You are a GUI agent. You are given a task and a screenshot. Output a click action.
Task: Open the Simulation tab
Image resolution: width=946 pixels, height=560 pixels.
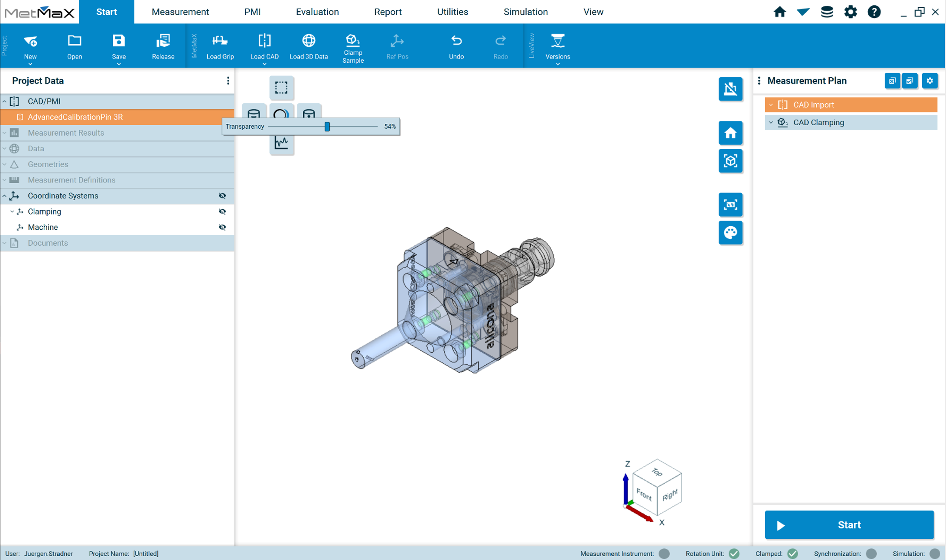click(526, 12)
